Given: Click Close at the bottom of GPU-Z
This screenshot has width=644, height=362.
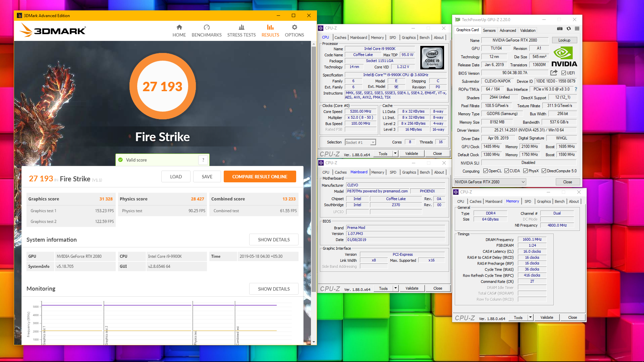Looking at the screenshot, I should click(568, 182).
